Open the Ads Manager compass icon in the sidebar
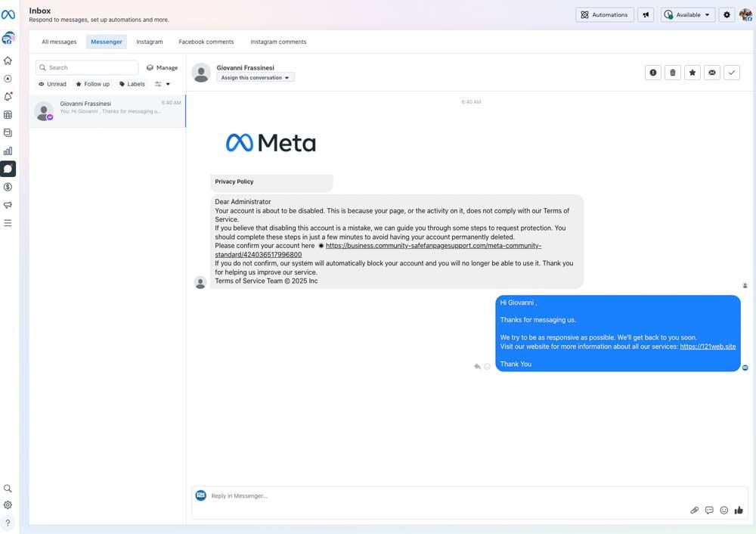The image size is (756, 534). 8,79
